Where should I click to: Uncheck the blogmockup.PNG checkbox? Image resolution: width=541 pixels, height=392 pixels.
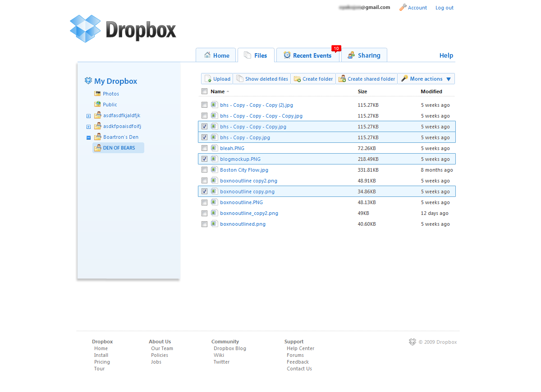pos(205,159)
